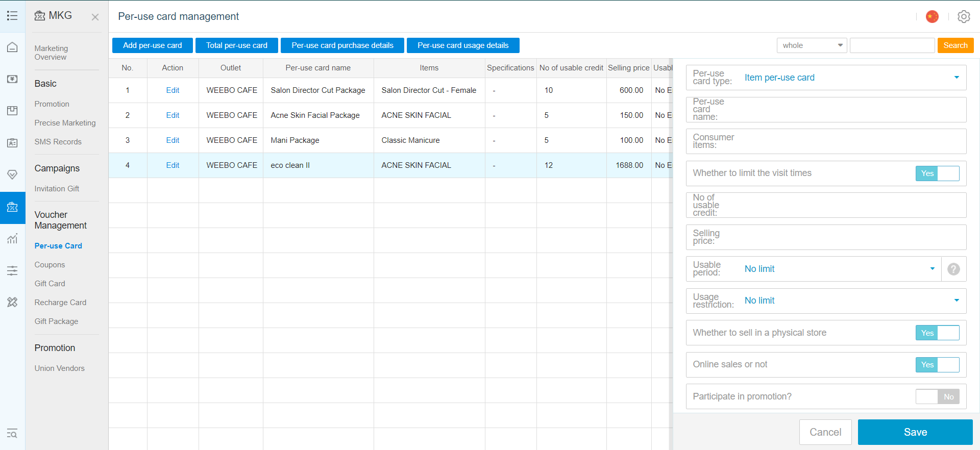Open the cashier money icon in left rail
The width and height of the screenshot is (980, 450).
point(12,79)
